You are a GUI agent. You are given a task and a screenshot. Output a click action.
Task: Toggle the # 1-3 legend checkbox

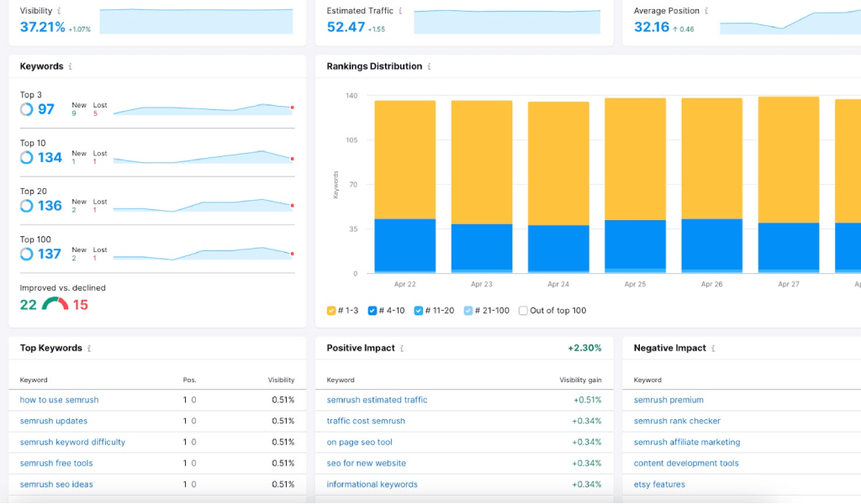point(331,311)
